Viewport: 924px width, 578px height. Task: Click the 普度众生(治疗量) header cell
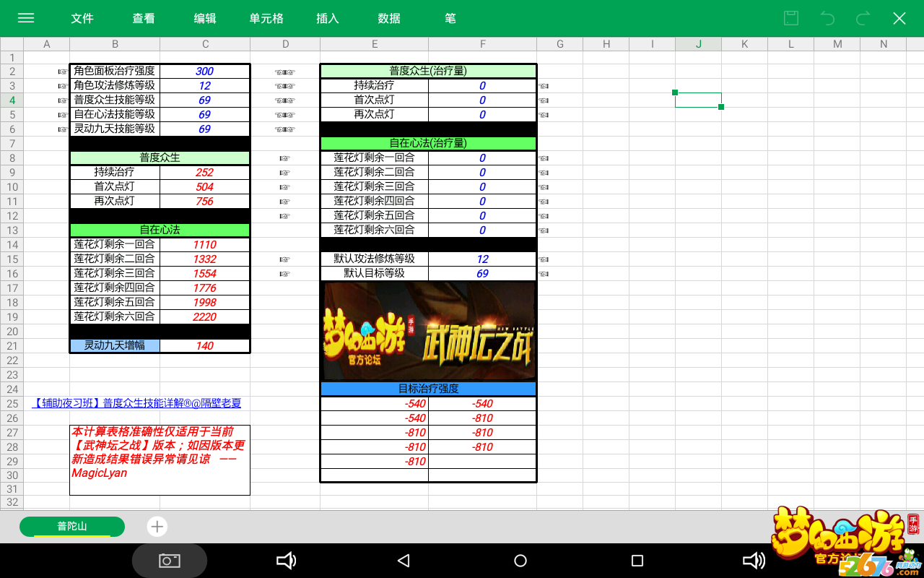coord(428,71)
